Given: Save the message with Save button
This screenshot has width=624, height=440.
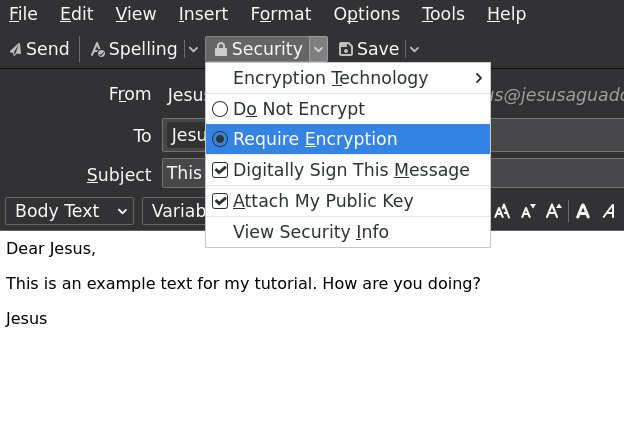Looking at the screenshot, I should (368, 49).
